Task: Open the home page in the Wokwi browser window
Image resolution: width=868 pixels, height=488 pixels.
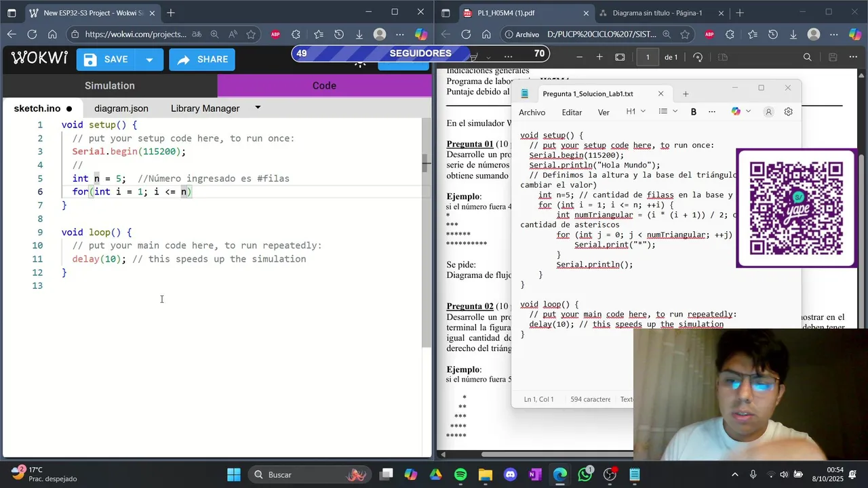Action: (x=52, y=35)
